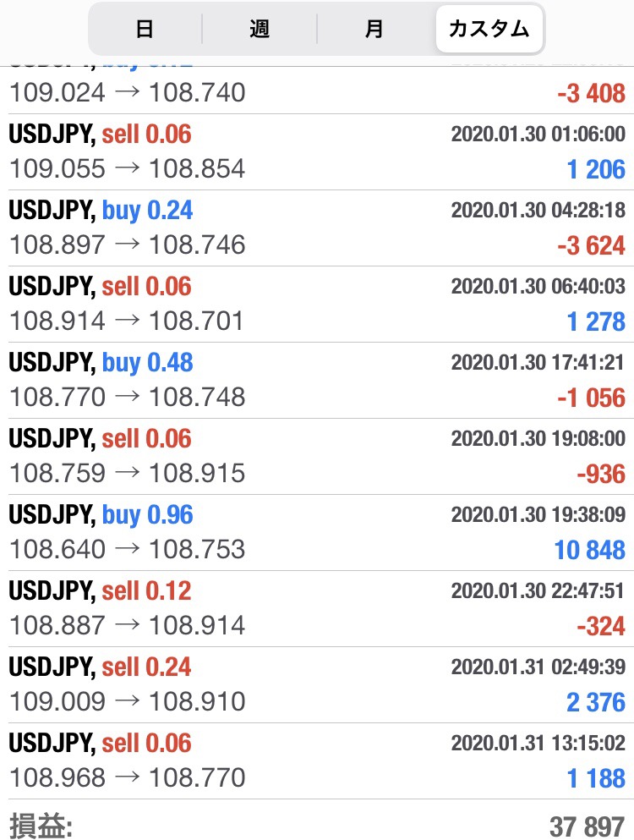This screenshot has width=634, height=840.
Task: Open the buy 0.24 trade at 04:28:18
Action: point(317,228)
